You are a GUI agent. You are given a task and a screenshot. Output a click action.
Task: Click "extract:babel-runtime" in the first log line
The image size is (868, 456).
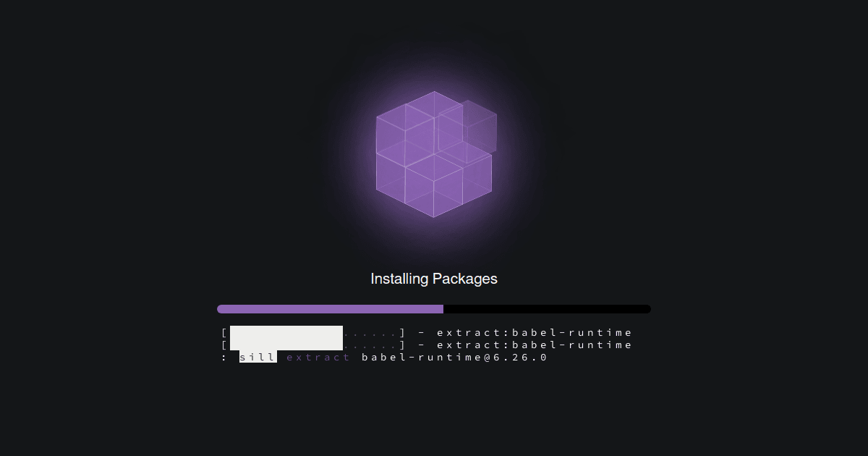pos(535,333)
